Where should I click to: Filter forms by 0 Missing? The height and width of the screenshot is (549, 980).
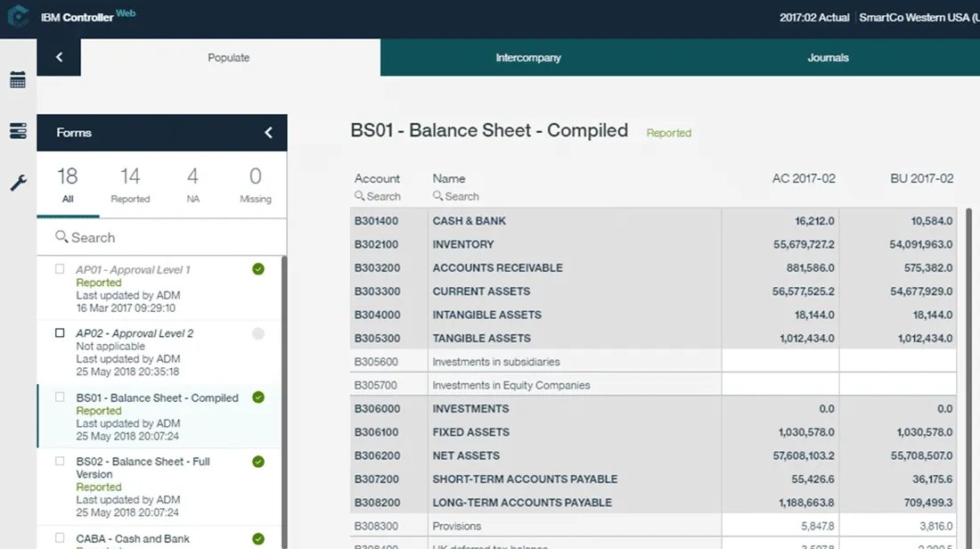tap(256, 185)
